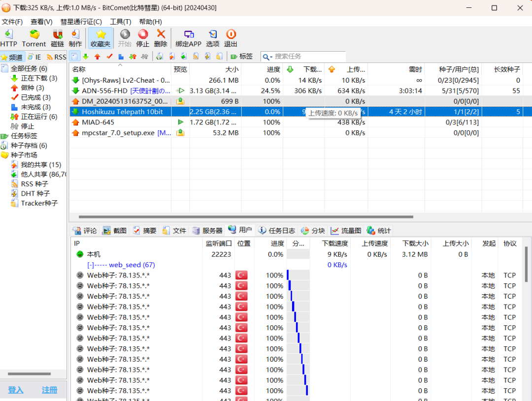Click share icon on mpcstar_7.0_setup.exe row
532x401 pixels.
180,132
